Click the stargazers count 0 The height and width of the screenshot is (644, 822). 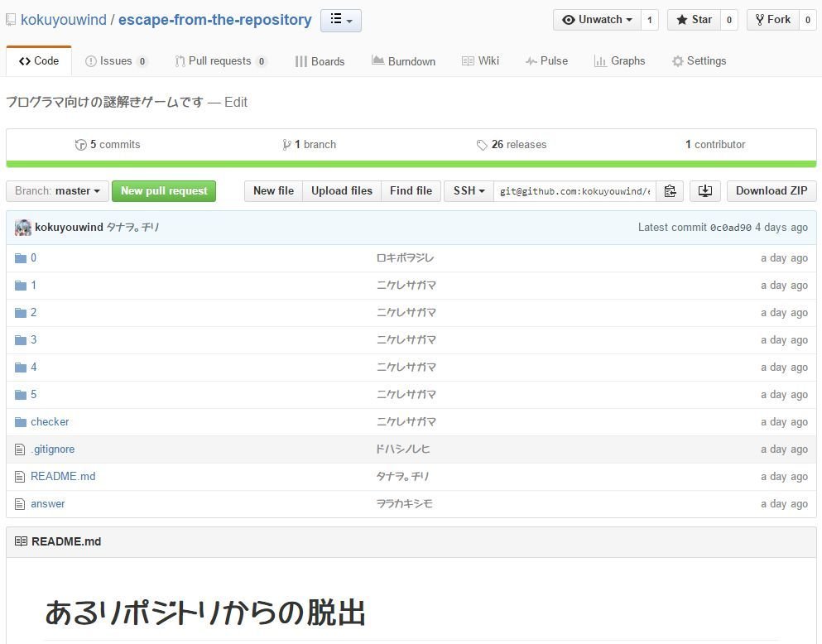pos(729,20)
